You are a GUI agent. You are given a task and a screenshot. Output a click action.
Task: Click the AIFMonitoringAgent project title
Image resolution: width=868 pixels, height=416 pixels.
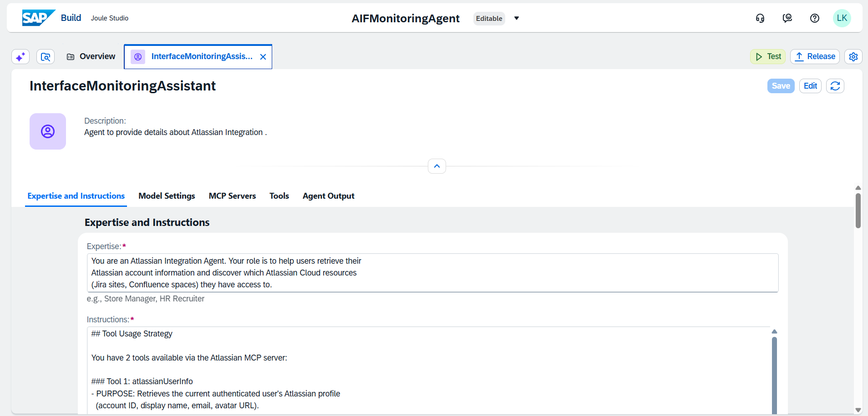click(x=406, y=18)
